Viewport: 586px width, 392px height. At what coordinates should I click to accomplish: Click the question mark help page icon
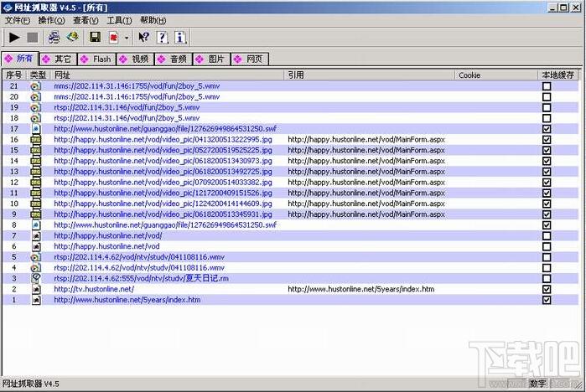tap(162, 37)
